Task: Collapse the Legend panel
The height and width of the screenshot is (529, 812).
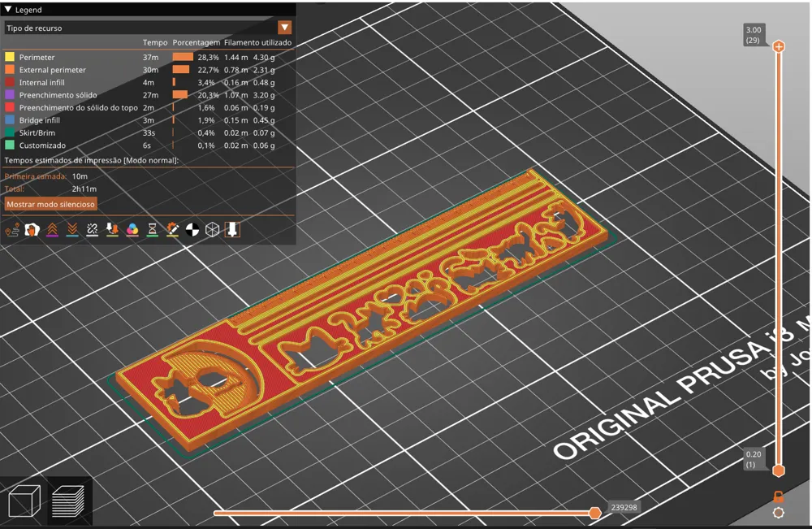Action: click(x=8, y=10)
